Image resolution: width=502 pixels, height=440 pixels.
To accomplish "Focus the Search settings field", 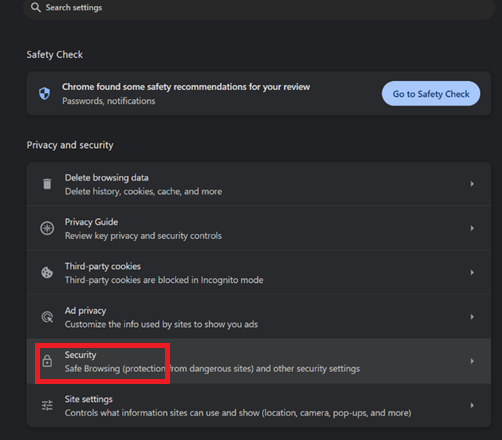I will point(259,8).
